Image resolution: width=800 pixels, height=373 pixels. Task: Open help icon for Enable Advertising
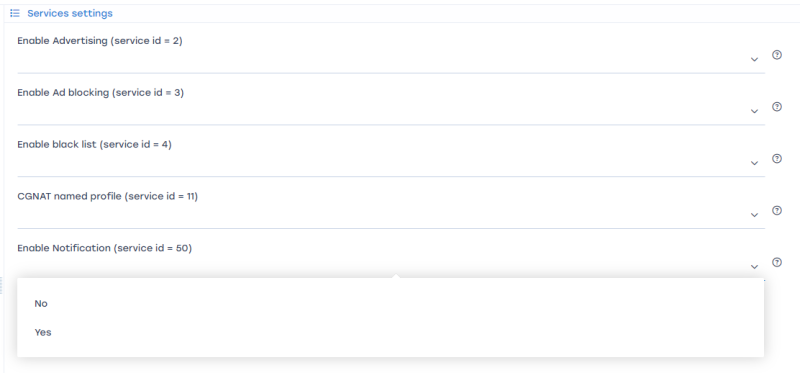[x=777, y=55]
